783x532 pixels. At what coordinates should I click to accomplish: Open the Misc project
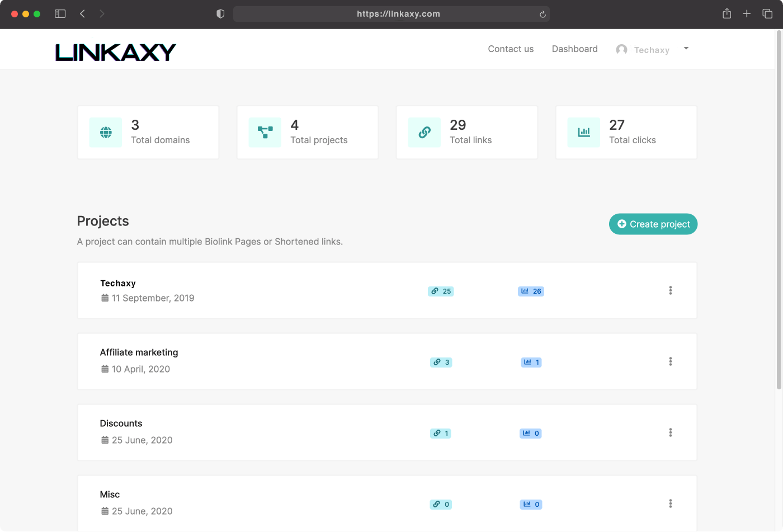(110, 495)
